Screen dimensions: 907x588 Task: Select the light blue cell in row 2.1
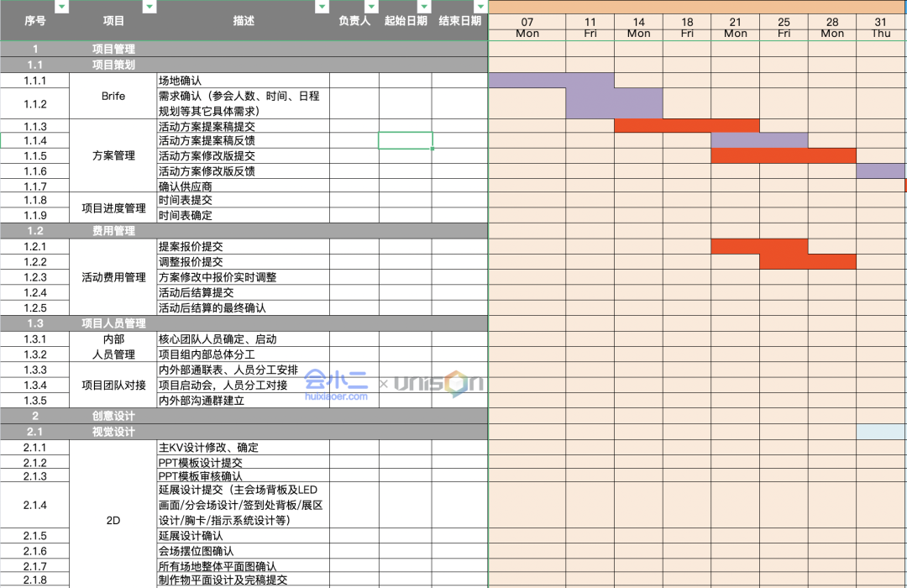pos(881,432)
